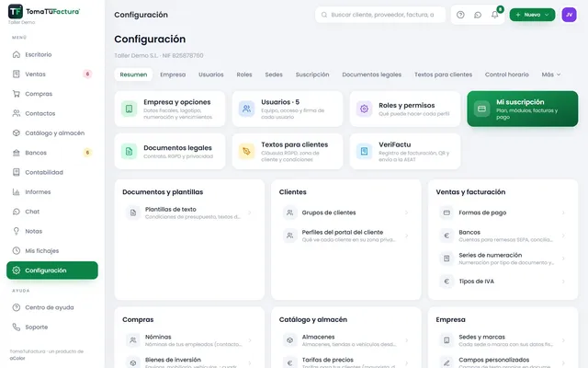Image resolution: width=588 pixels, height=368 pixels.
Task: Click chevron on Tipos de IVA row
Action: tap(563, 282)
